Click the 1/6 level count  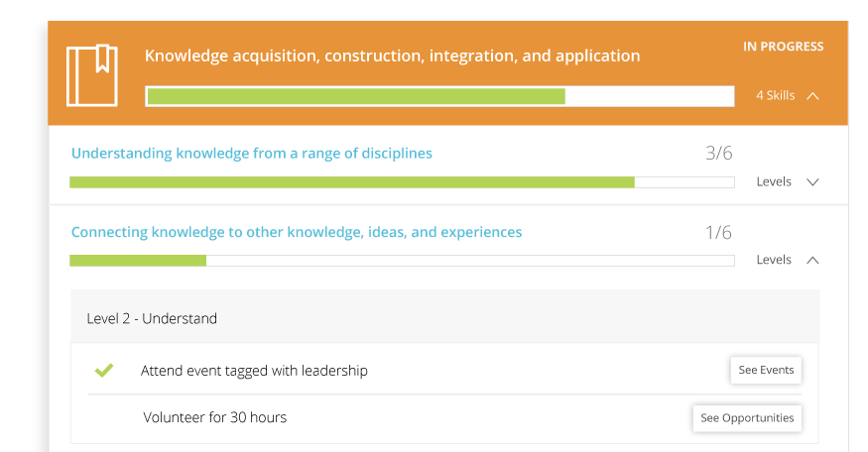point(718,233)
